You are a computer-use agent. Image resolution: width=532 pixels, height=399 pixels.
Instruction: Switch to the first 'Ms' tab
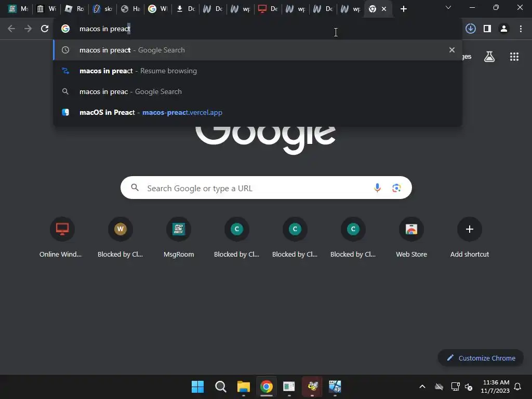pyautogui.click(x=19, y=9)
